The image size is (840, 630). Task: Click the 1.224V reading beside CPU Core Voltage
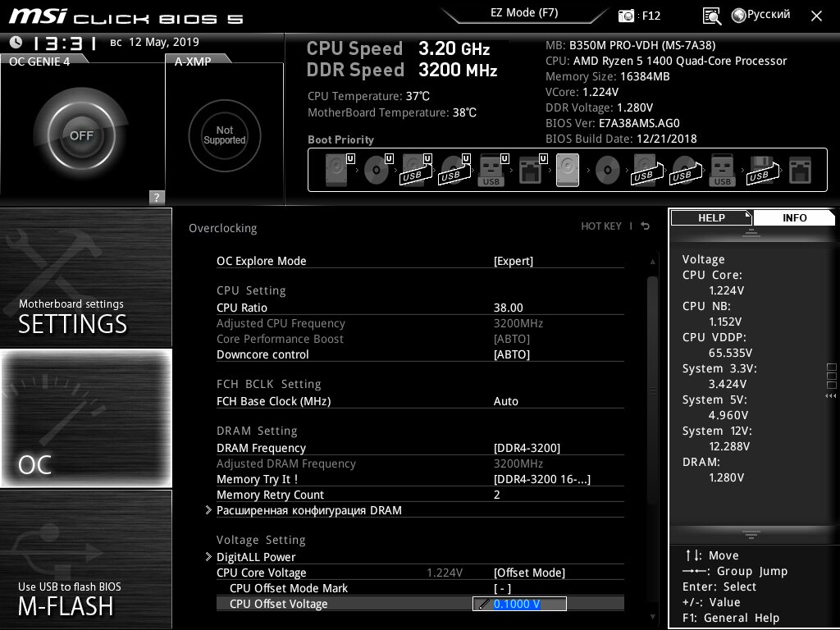coord(445,573)
